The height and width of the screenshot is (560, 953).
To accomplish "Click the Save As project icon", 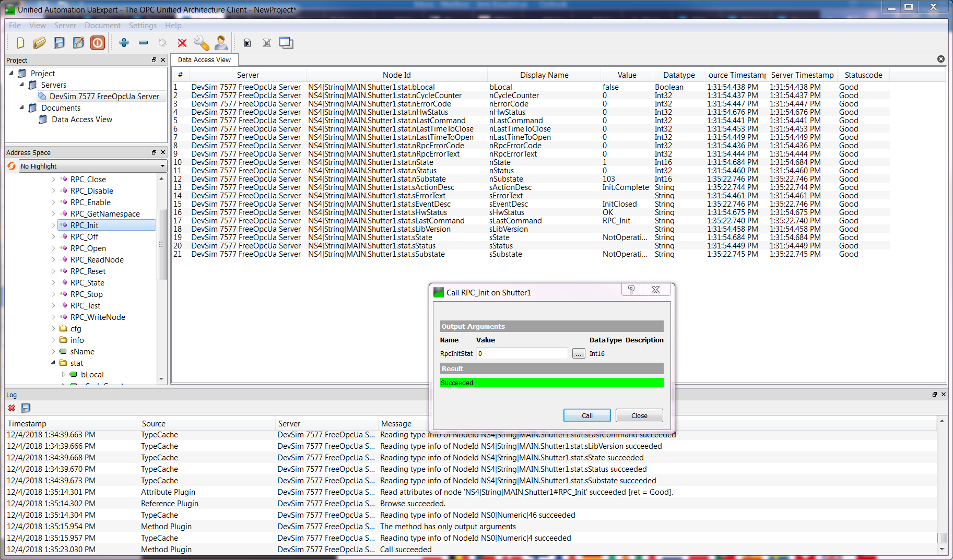I will (x=78, y=43).
